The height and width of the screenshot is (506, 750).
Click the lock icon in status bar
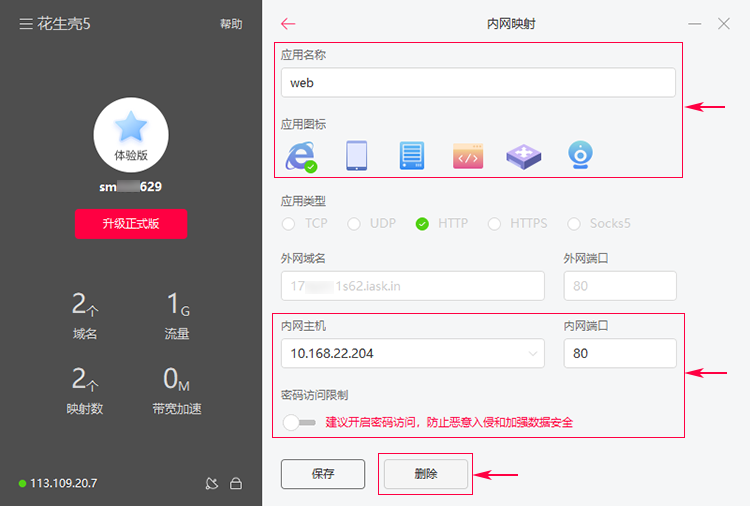(236, 484)
